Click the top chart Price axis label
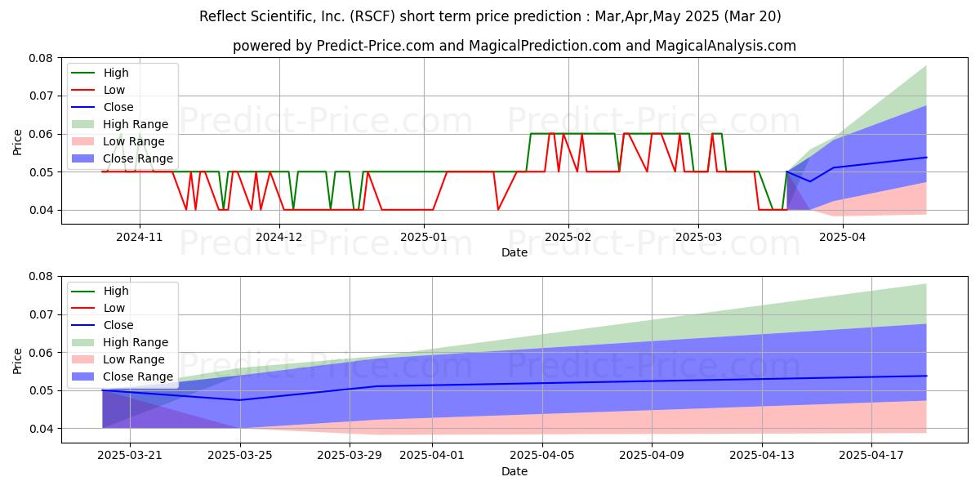Screen dimensions: 980x490 click(x=18, y=140)
